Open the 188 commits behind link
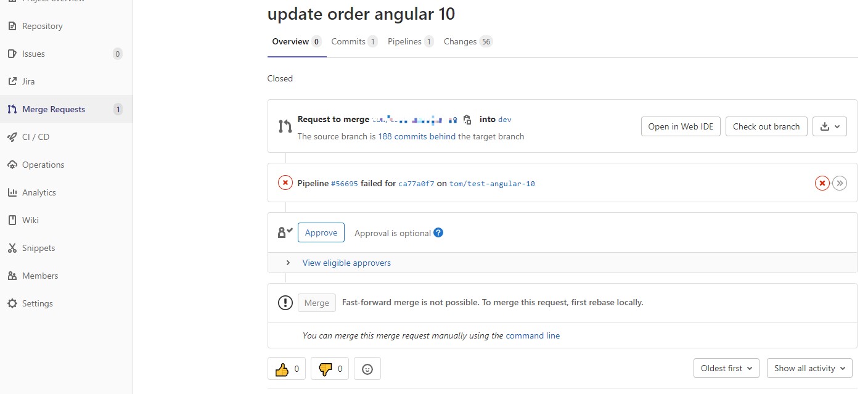868x394 pixels. (417, 136)
